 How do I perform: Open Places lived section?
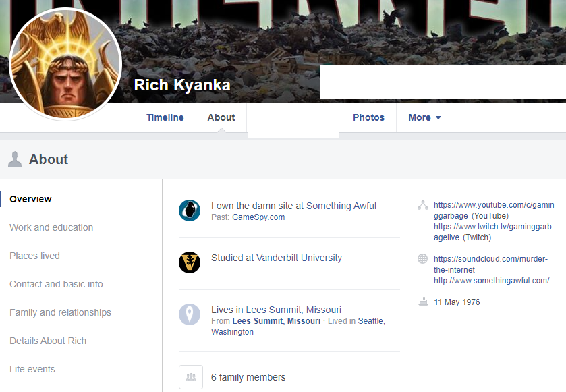(x=34, y=256)
